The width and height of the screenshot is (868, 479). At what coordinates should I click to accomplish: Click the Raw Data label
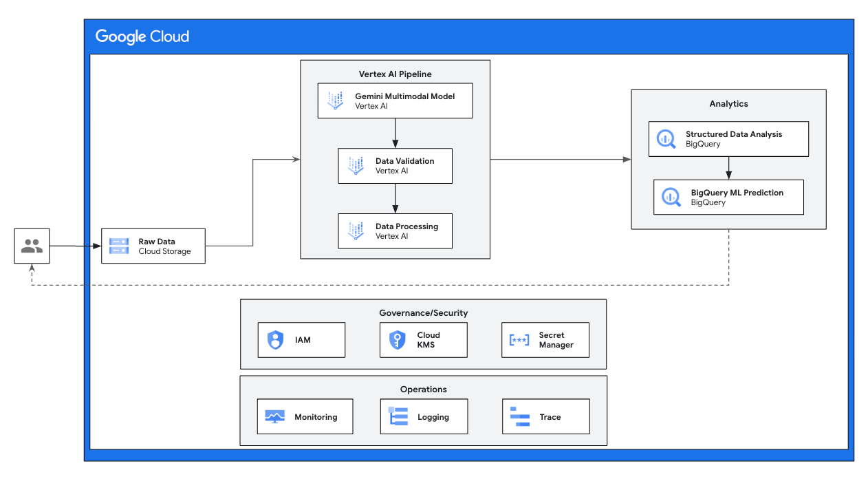click(157, 242)
